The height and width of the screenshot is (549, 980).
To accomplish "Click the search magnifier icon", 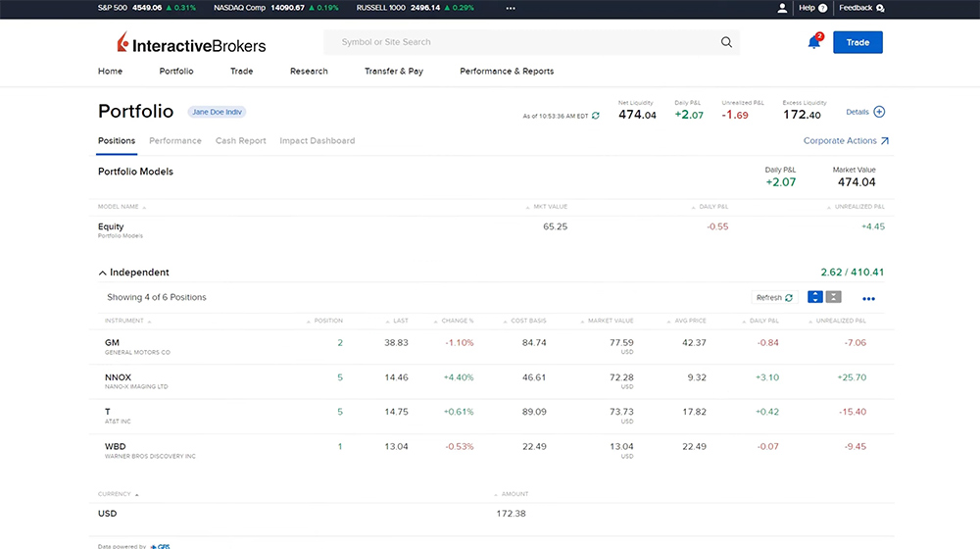I will coord(726,42).
